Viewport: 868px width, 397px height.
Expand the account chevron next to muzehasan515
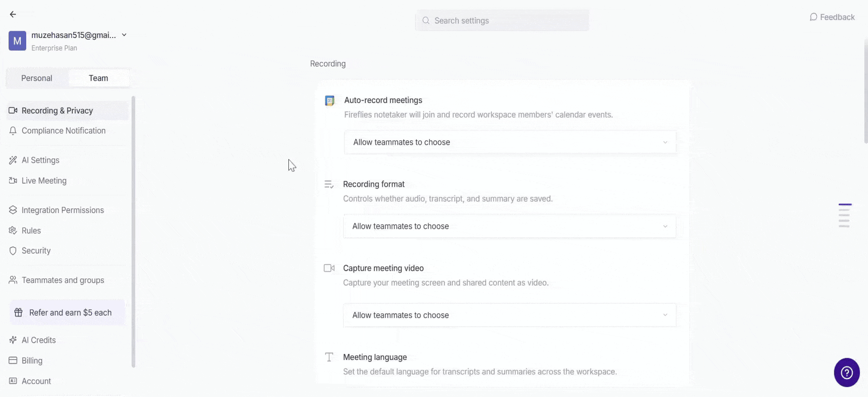tap(124, 35)
